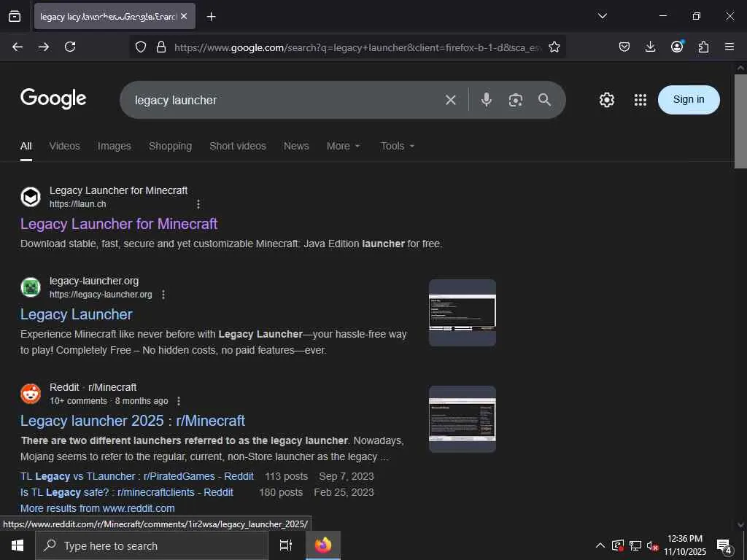Open the Reddit result thumbnail

(462, 419)
